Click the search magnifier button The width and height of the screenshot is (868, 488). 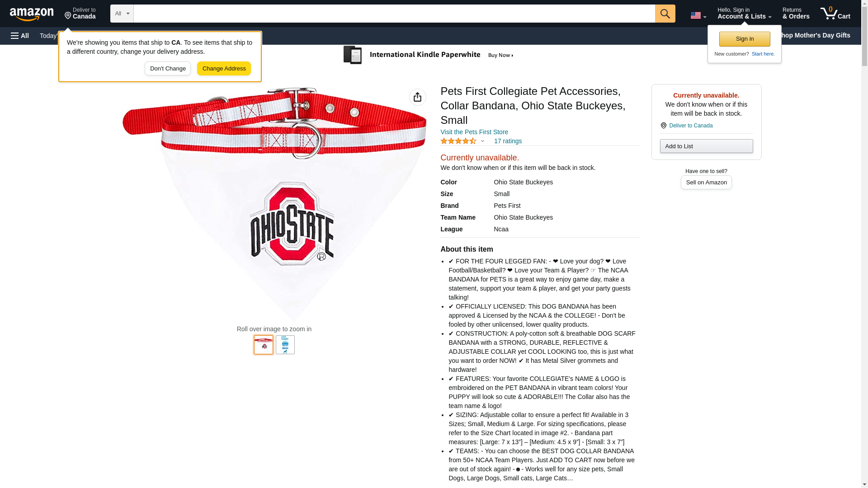[x=665, y=14]
